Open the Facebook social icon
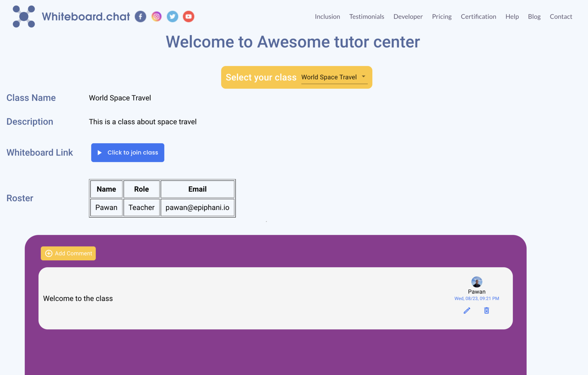The image size is (588, 375). 140,16
